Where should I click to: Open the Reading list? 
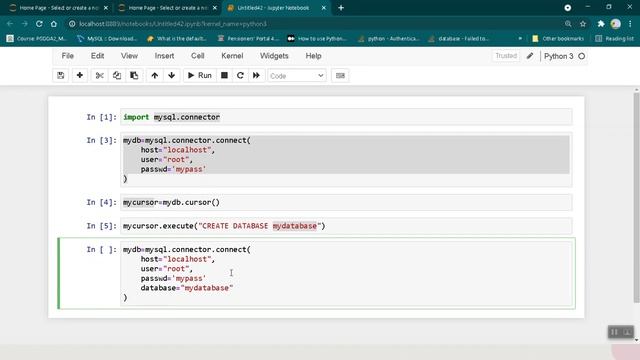tap(614, 39)
